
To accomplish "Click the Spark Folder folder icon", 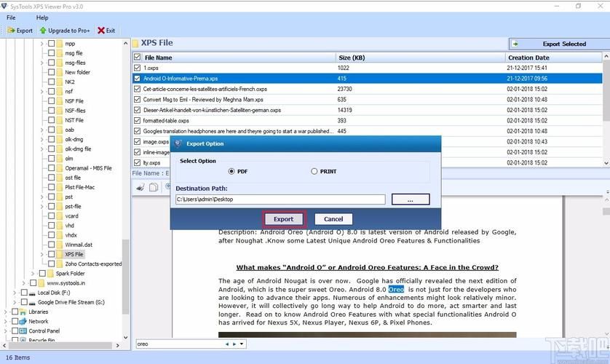I will coord(50,274).
